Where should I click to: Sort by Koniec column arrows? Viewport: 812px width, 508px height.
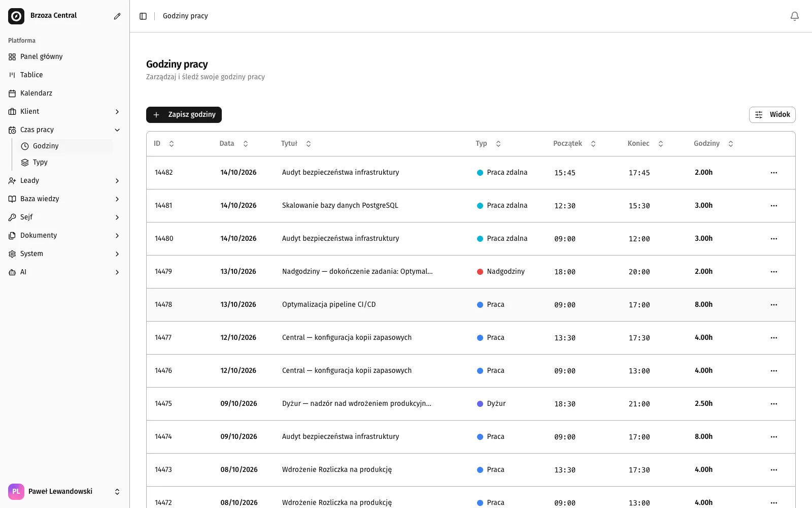pyautogui.click(x=661, y=144)
